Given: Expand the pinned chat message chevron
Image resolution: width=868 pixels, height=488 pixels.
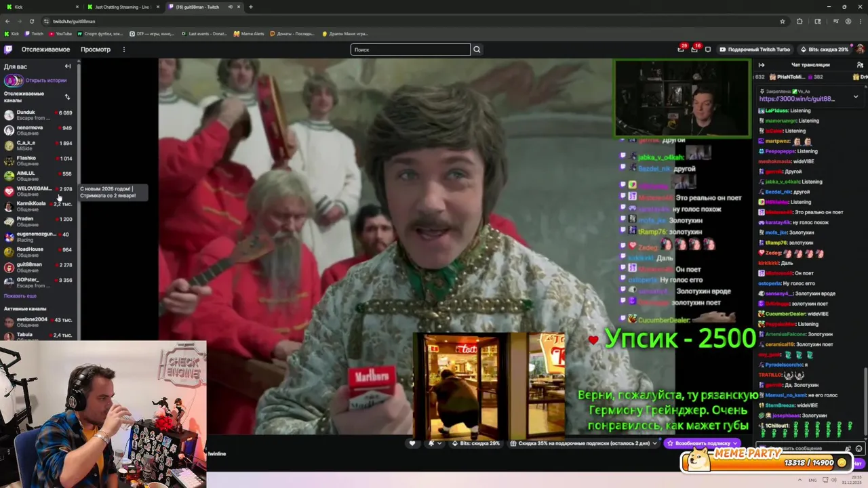Looking at the screenshot, I should (856, 97).
